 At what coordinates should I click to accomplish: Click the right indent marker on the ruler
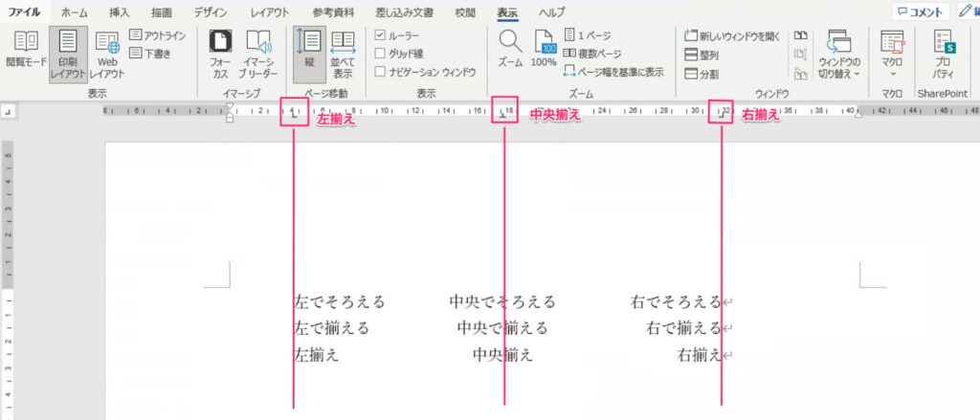click(858, 115)
